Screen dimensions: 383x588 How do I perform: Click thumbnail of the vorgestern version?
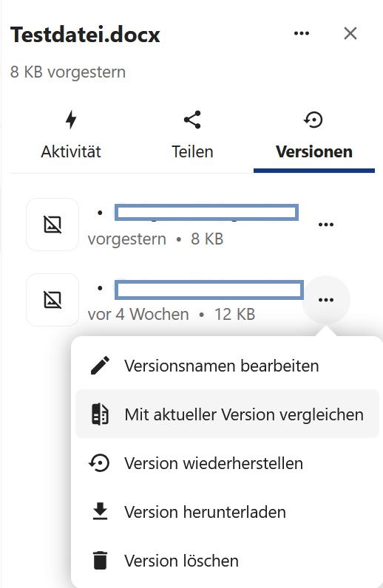coord(52,225)
